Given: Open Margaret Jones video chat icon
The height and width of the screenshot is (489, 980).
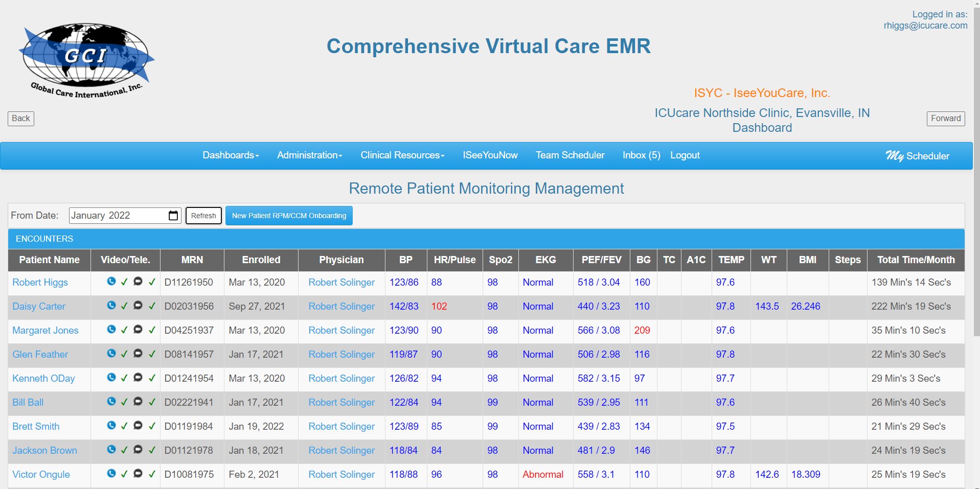Looking at the screenshot, I should coord(138,329).
